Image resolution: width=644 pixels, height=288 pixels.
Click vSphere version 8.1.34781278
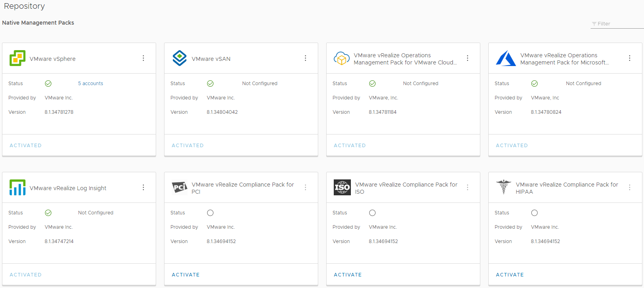coord(59,112)
